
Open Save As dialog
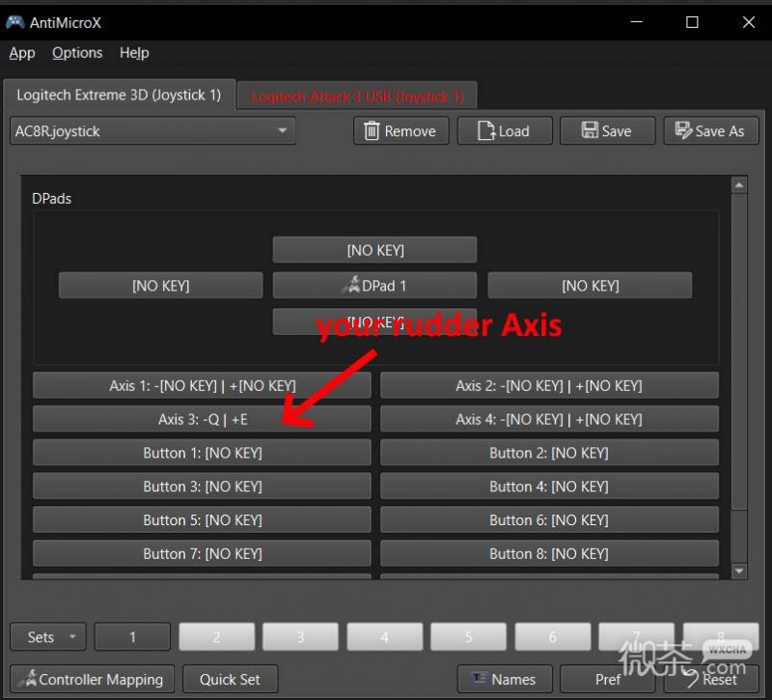(710, 131)
